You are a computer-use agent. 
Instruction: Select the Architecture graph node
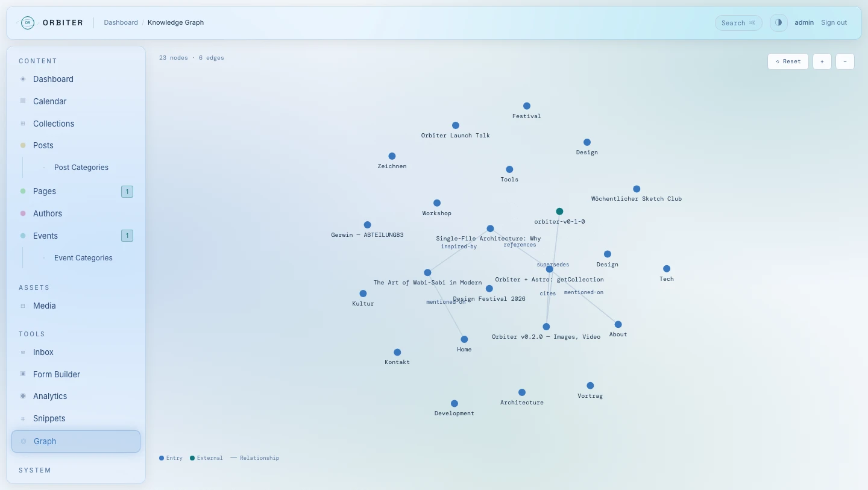522,392
